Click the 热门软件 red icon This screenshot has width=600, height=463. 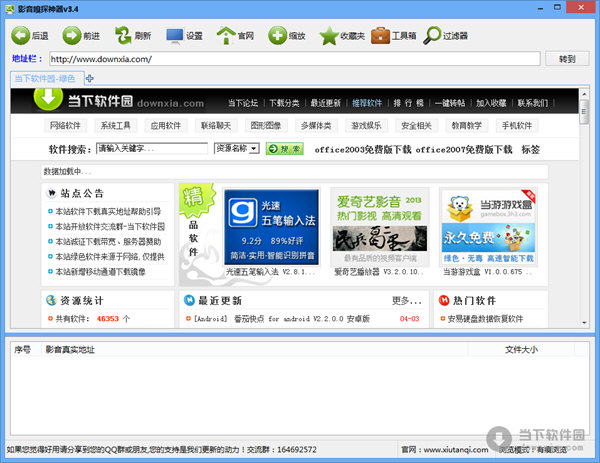(x=444, y=300)
